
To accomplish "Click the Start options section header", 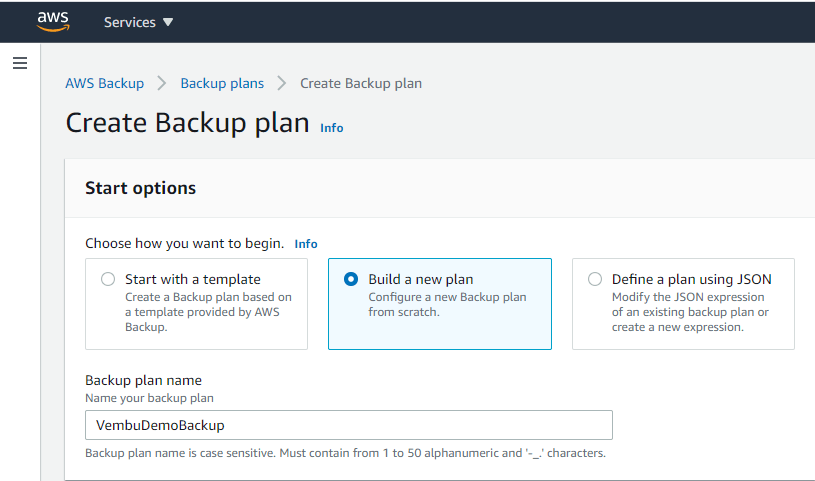I will (x=140, y=188).
